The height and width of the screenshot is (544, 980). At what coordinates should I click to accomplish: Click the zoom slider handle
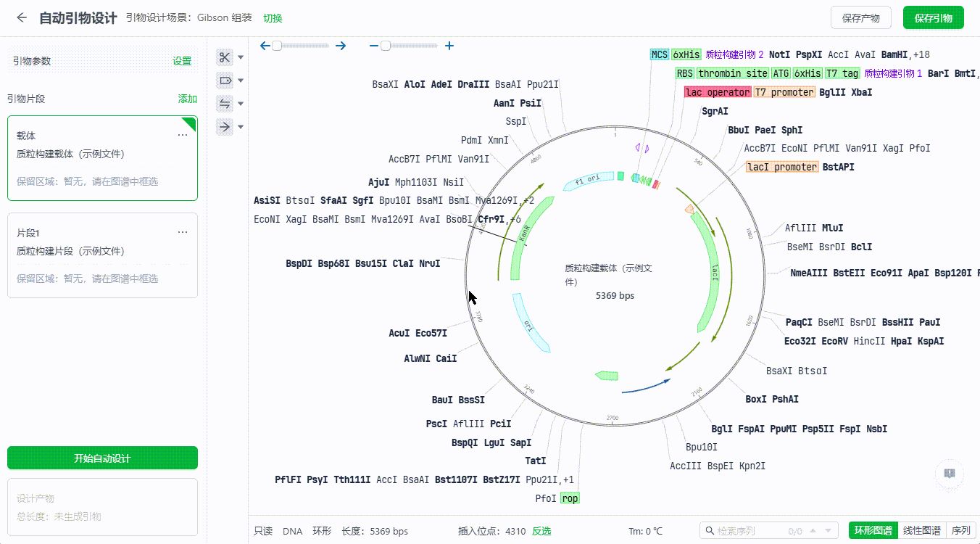386,46
